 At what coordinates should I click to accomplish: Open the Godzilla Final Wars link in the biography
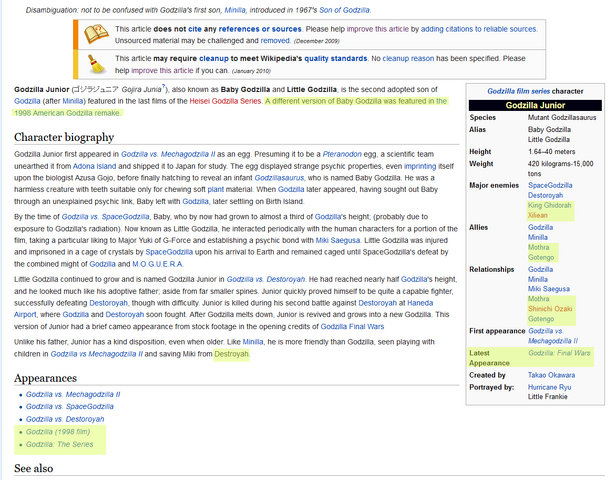click(352, 327)
